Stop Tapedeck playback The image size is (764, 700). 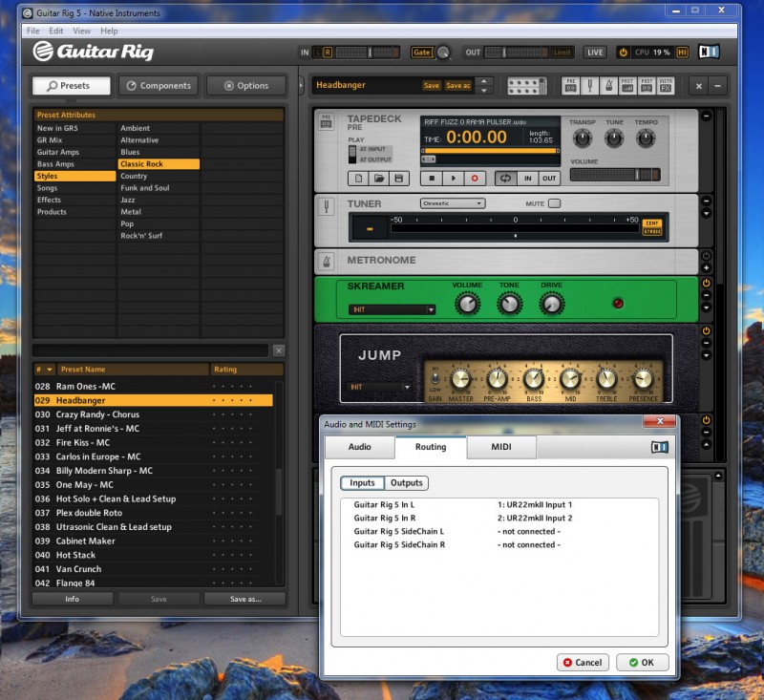click(x=432, y=179)
